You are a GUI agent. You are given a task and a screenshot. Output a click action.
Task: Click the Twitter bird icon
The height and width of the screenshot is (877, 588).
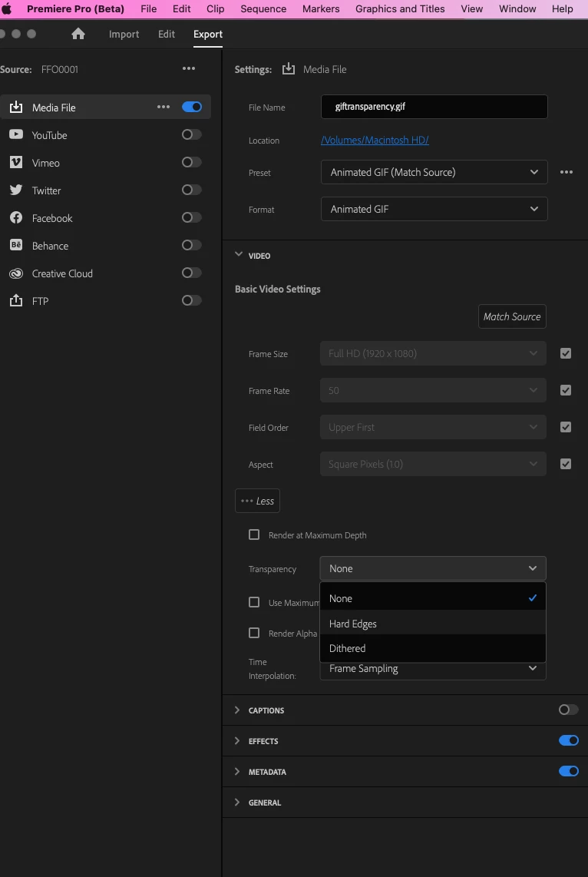click(x=16, y=190)
